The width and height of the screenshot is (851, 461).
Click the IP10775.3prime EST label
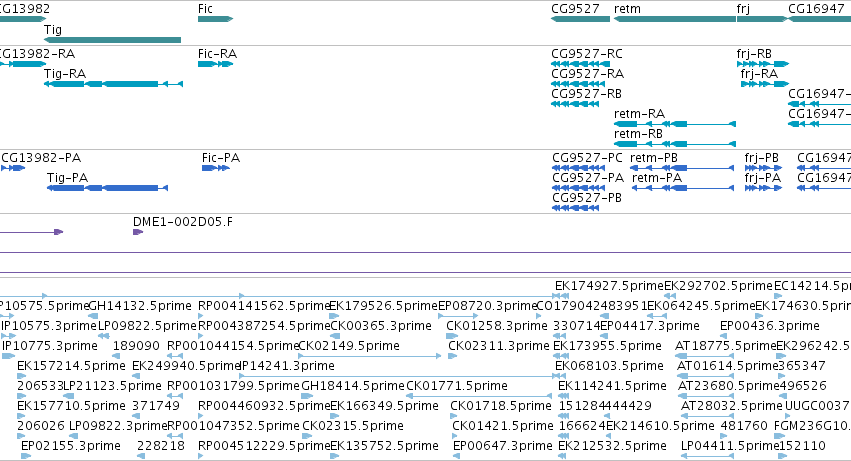point(50,346)
